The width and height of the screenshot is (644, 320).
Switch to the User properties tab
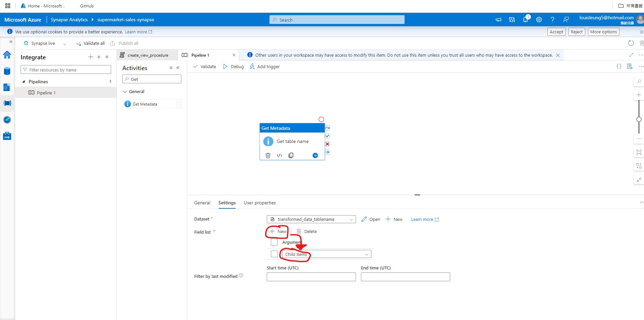[259, 203]
